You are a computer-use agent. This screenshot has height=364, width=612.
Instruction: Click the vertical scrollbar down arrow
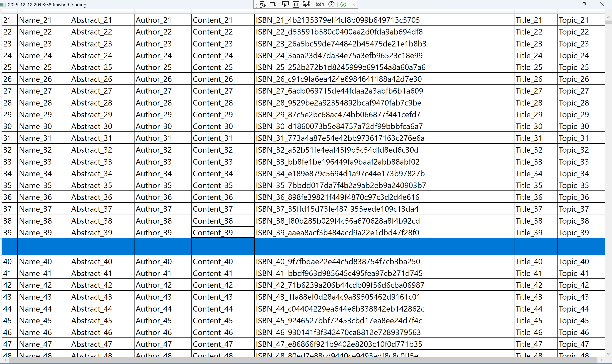click(608, 353)
